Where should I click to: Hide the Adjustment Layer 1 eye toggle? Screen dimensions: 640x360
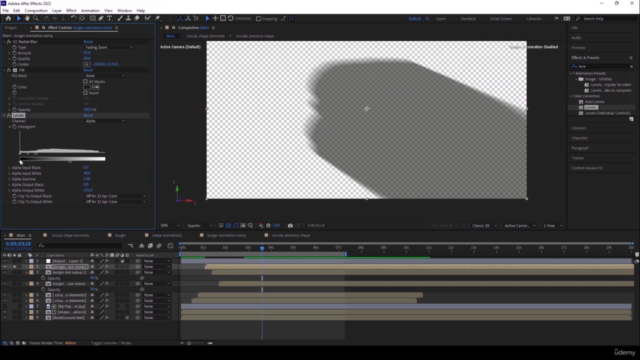click(4, 261)
